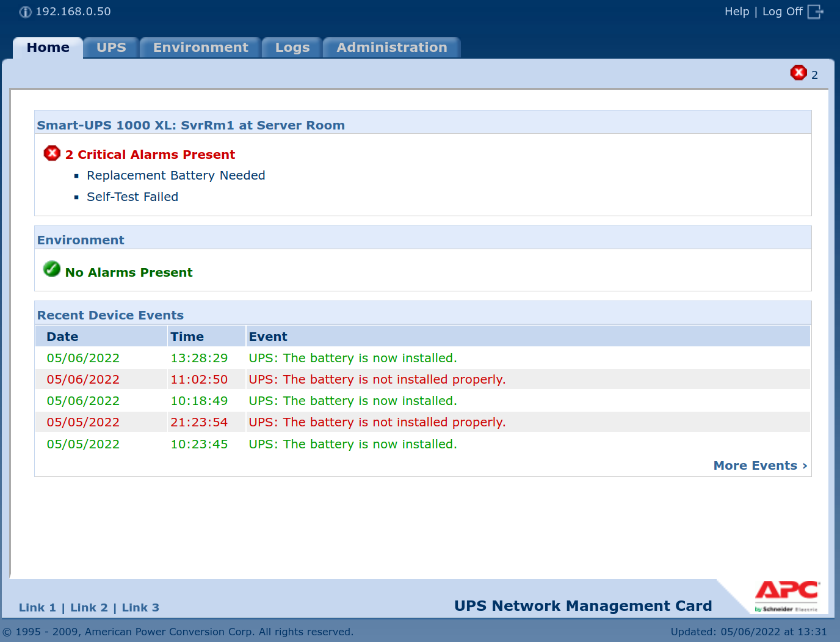Open the Environment tab
The height and width of the screenshot is (642, 840).
[201, 48]
